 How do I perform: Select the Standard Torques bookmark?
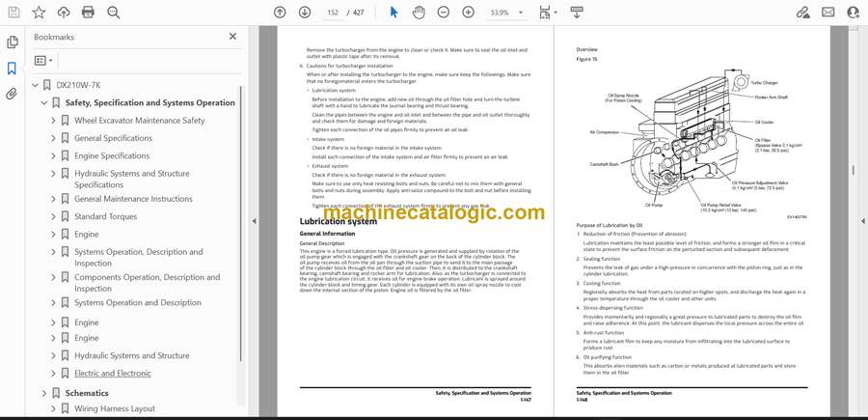tap(105, 216)
